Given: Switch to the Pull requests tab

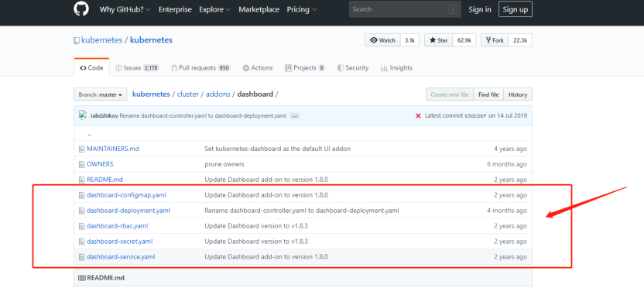Looking at the screenshot, I should coord(200,68).
